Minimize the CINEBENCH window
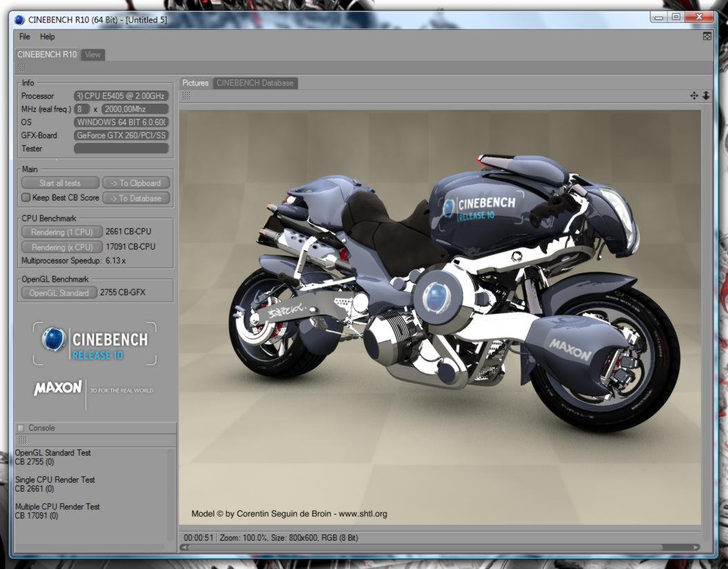 point(659,18)
